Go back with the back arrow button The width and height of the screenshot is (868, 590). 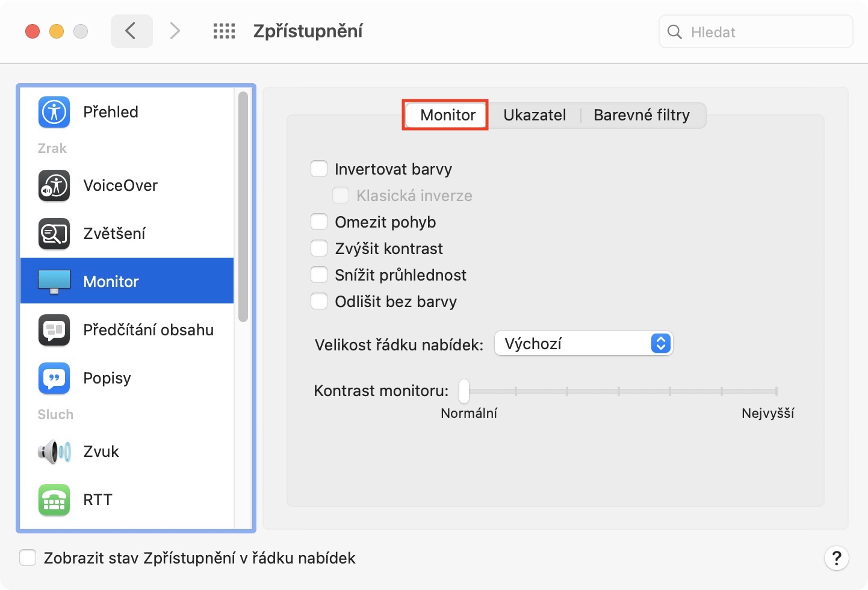click(x=131, y=31)
